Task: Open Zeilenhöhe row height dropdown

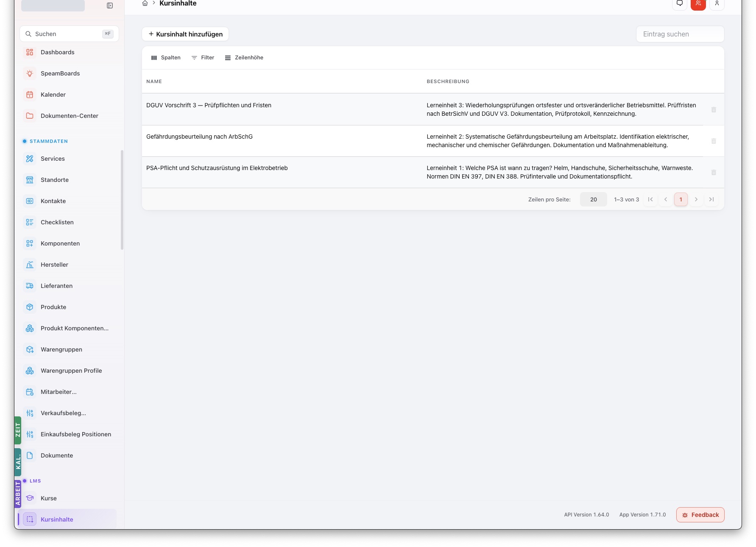Action: [x=244, y=58]
